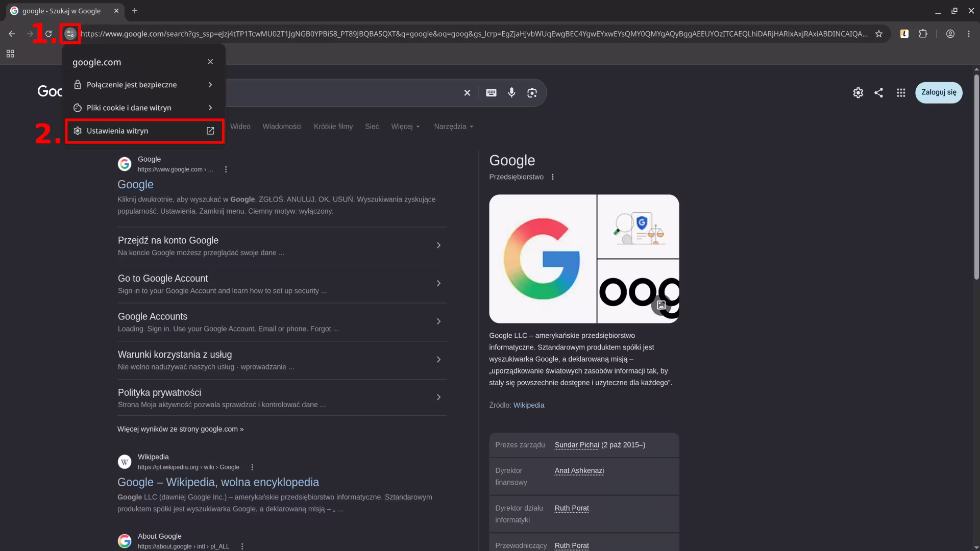
Task: Switch to the Wiadomości tab
Action: [x=282, y=127]
